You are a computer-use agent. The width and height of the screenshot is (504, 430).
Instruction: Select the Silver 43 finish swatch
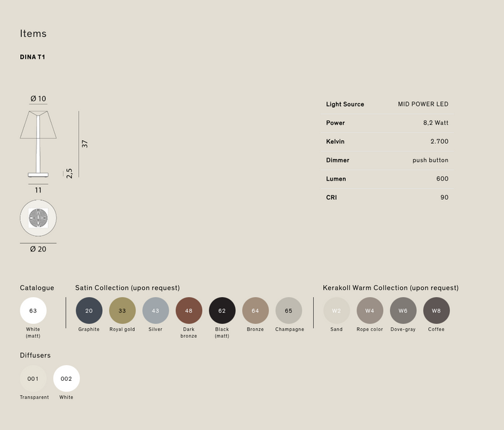point(156,311)
